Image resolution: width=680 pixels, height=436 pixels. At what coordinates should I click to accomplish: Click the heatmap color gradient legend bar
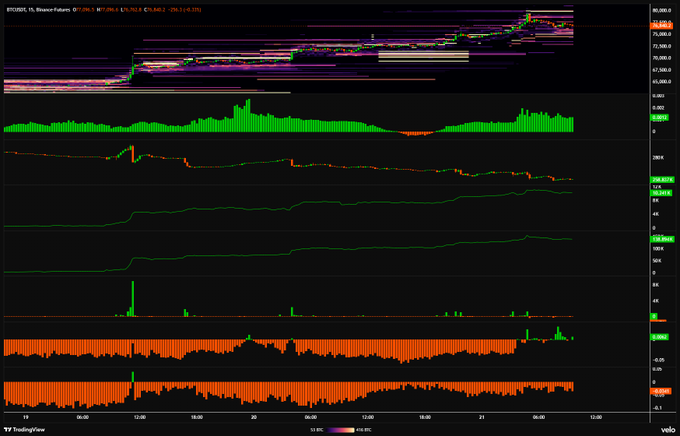340,430
